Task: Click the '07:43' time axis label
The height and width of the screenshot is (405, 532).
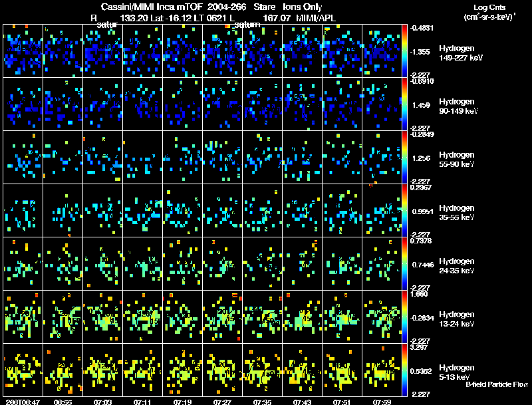Action: coord(302,402)
